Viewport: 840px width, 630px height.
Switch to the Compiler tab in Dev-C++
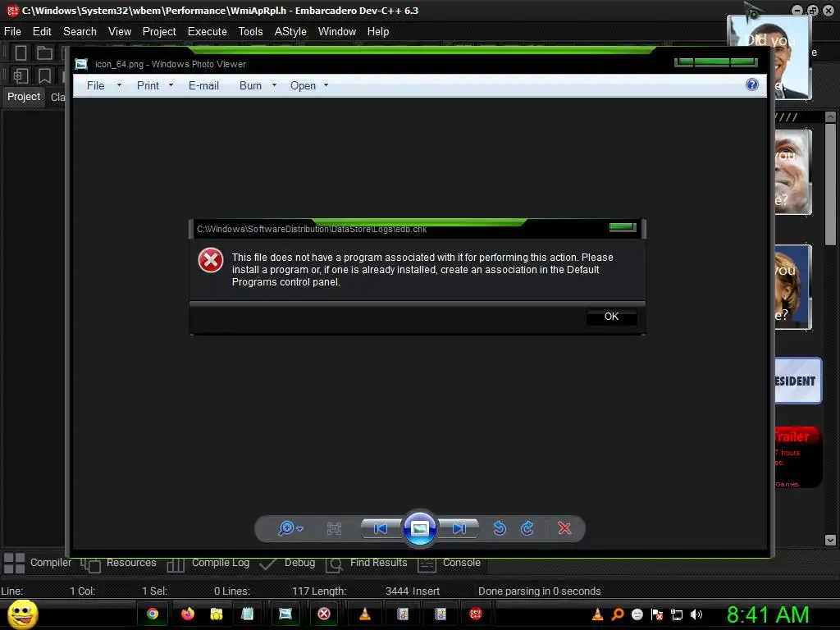pyautogui.click(x=38, y=563)
